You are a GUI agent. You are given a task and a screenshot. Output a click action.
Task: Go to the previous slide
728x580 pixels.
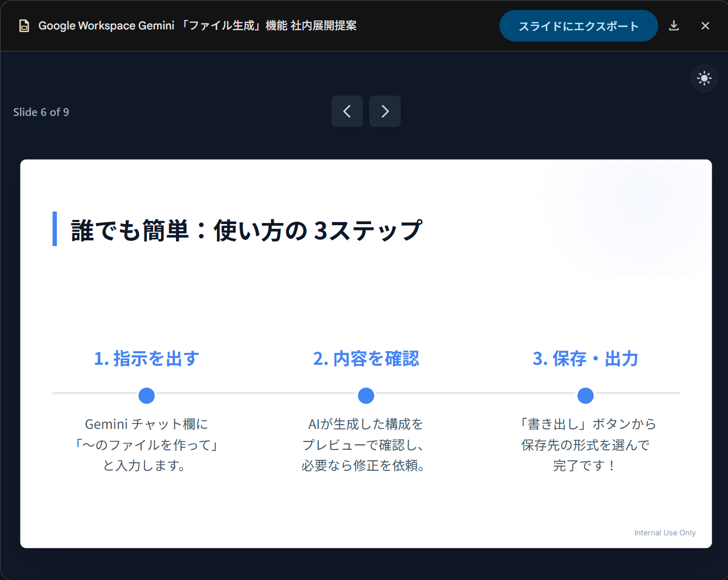pos(347,111)
